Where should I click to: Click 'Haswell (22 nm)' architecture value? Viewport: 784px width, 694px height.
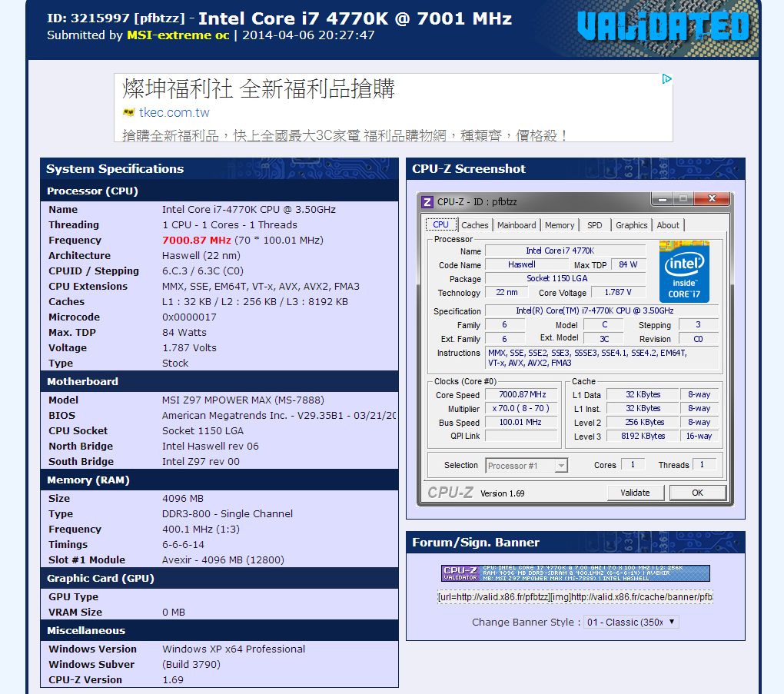(201, 255)
